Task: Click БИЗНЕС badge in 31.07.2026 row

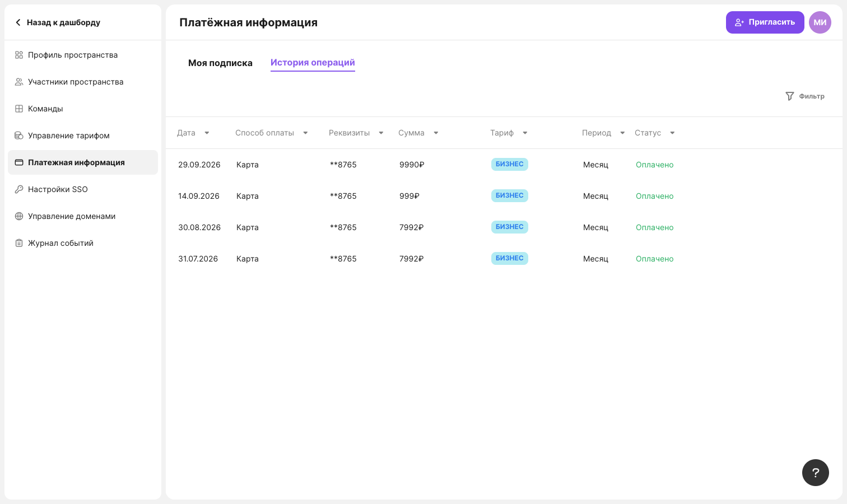Action: coord(510,258)
